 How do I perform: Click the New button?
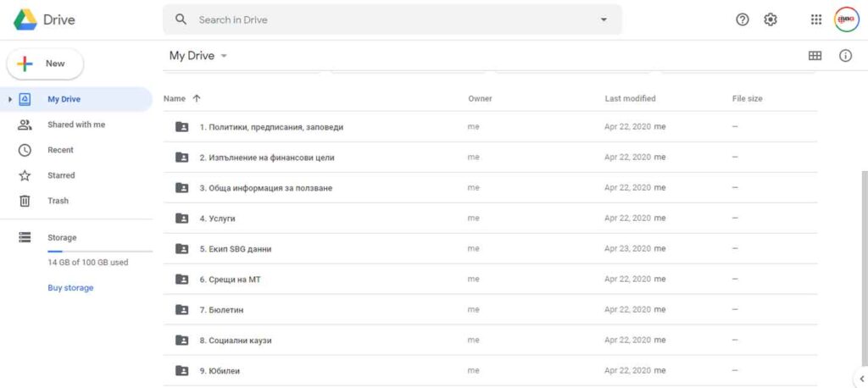point(45,64)
